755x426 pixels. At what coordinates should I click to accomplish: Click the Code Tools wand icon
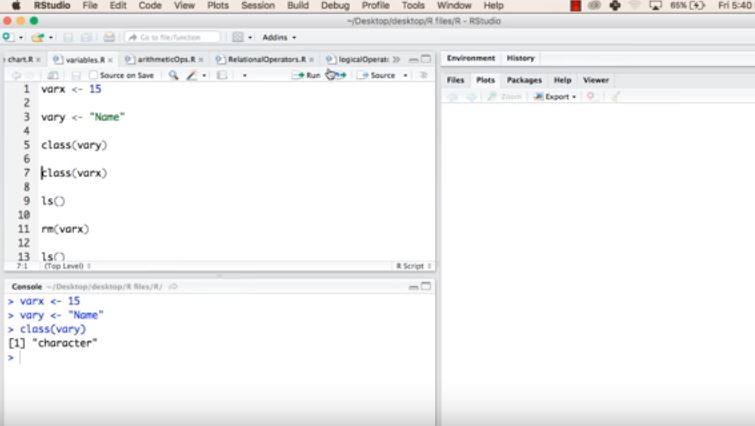point(192,75)
